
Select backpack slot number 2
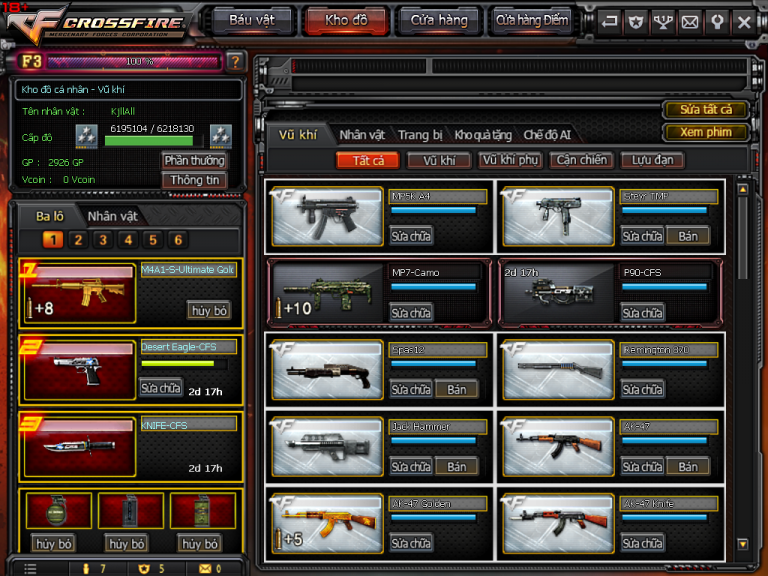pyautogui.click(x=78, y=240)
